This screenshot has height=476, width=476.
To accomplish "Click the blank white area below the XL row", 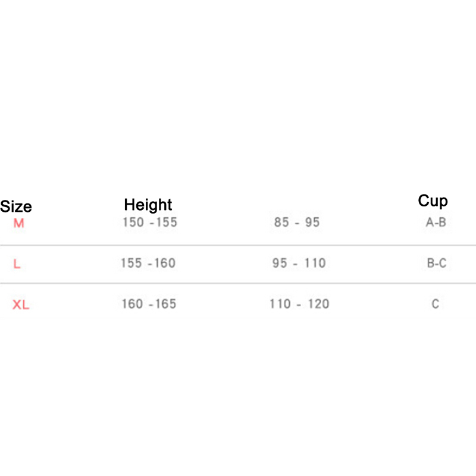I will coord(238,393).
